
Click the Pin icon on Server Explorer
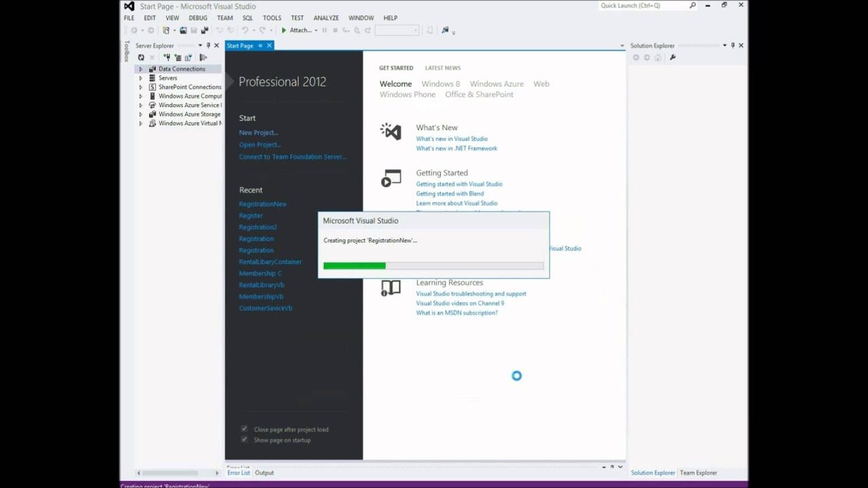click(x=208, y=45)
